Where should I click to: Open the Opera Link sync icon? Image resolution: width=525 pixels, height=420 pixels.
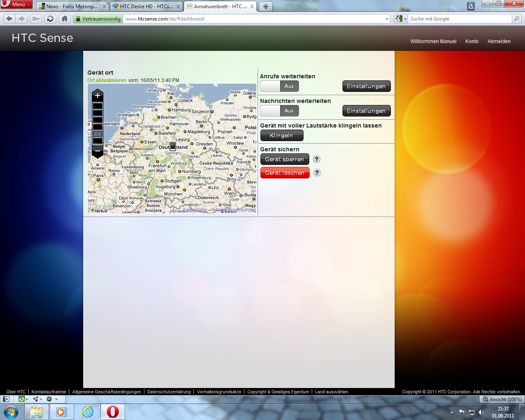[21, 399]
